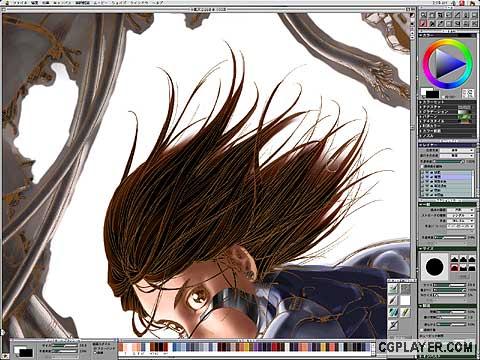Select the Dropper tool
The width and height of the screenshot is (480, 360).
tap(440, 24)
